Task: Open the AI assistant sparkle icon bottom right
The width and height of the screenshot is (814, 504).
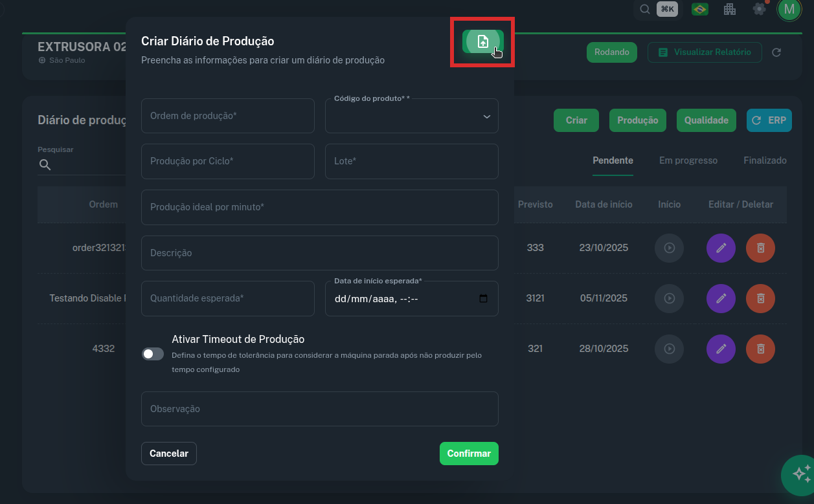Action: tap(799, 476)
